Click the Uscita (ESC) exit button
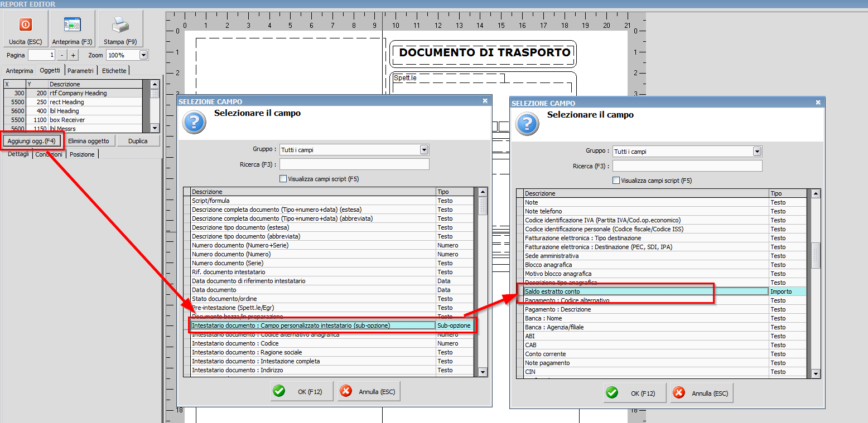This screenshot has width=868, height=423. click(25, 29)
